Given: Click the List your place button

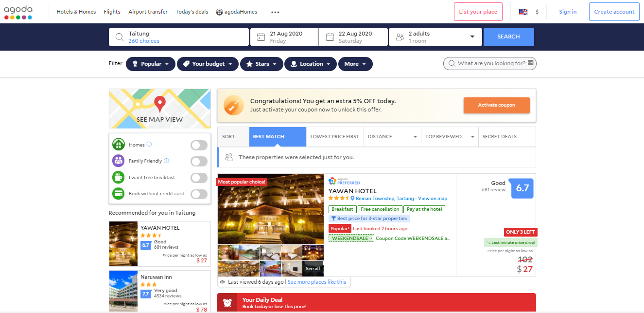Looking at the screenshot, I should click(x=478, y=12).
